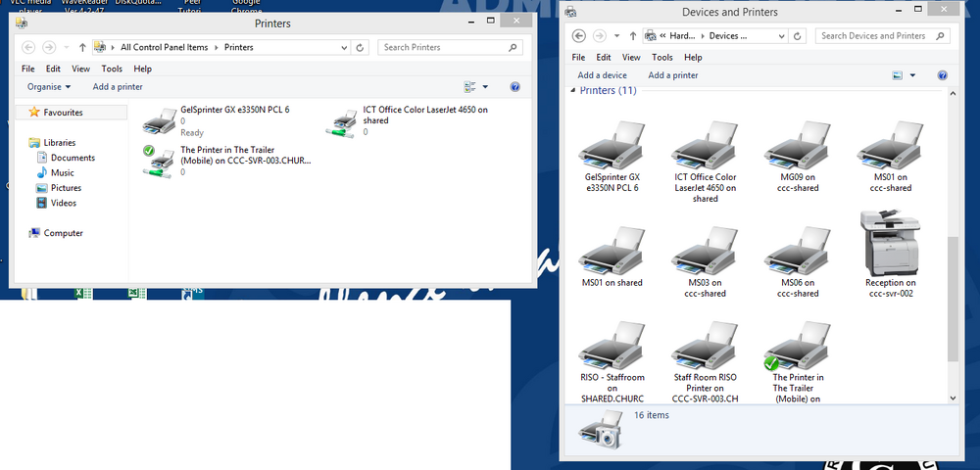The image size is (980, 470).
Task: Open address bar history dropdown in Devices and Printers
Action: 782,36
